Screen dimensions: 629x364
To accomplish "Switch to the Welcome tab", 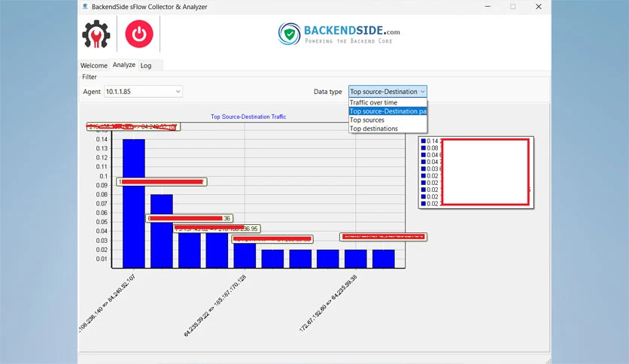I will pyautogui.click(x=94, y=65).
